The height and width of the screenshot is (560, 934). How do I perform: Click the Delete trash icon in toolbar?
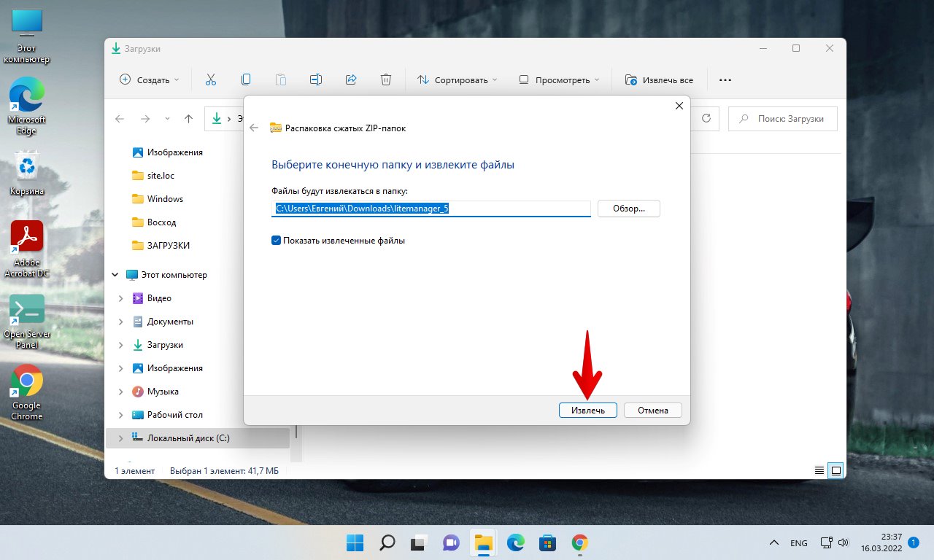click(386, 79)
